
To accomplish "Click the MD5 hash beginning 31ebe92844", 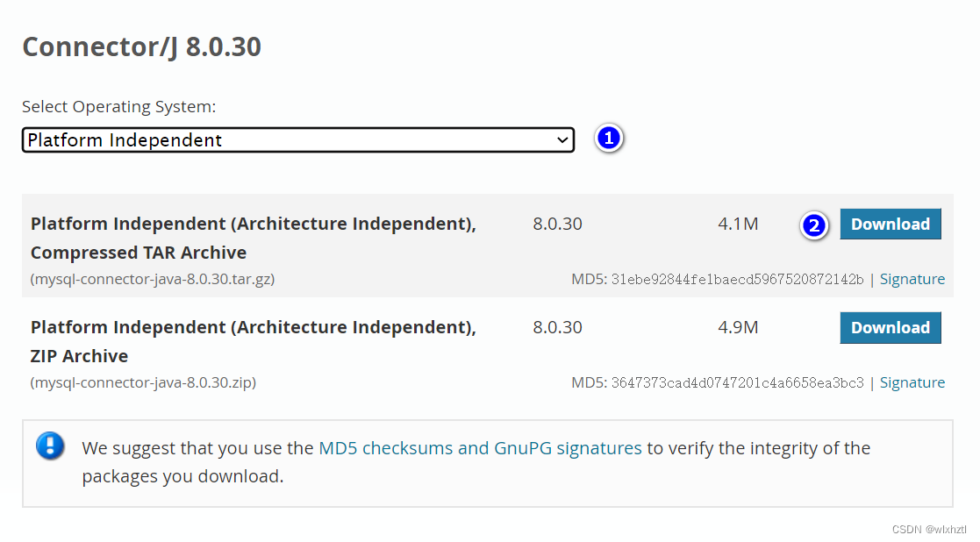I will 738,279.
